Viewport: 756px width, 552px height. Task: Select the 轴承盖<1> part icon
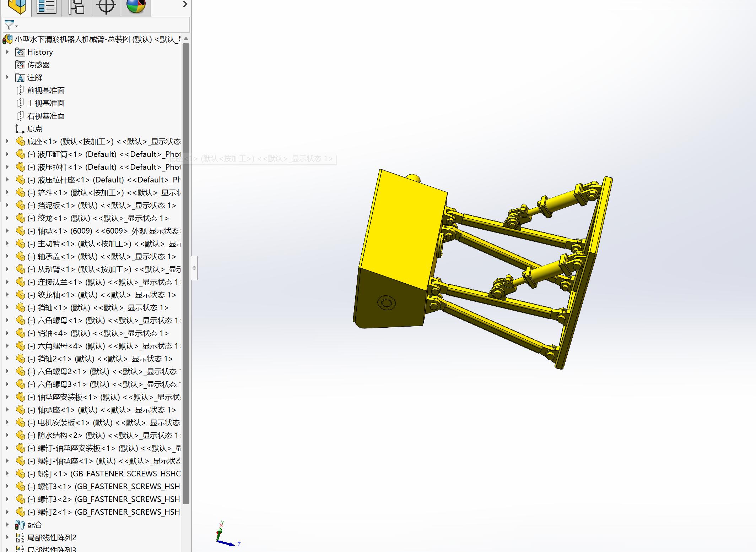coord(20,257)
